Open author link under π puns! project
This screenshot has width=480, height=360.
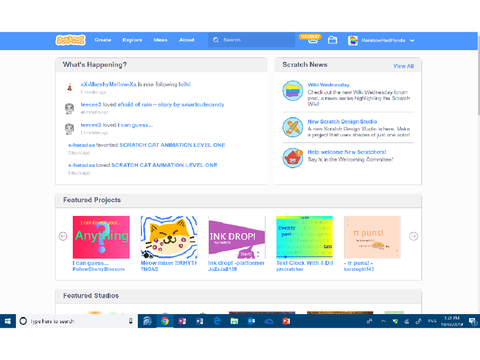(x=359, y=269)
